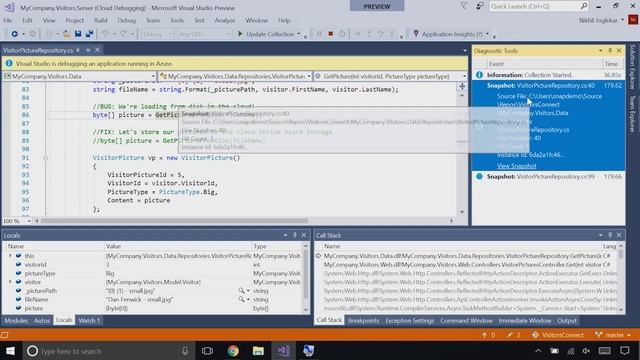Expand the 'this' variable in Locals
The image size is (640, 360).
[x=10, y=256]
